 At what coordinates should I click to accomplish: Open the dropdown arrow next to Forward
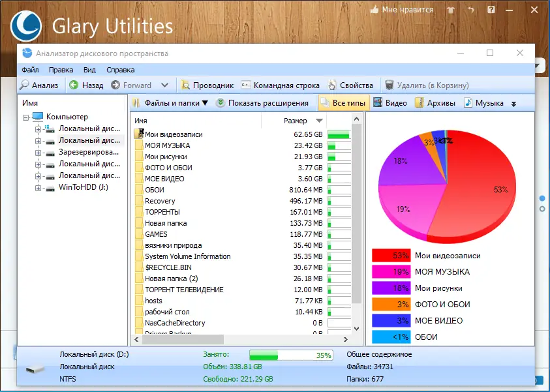pyautogui.click(x=164, y=85)
